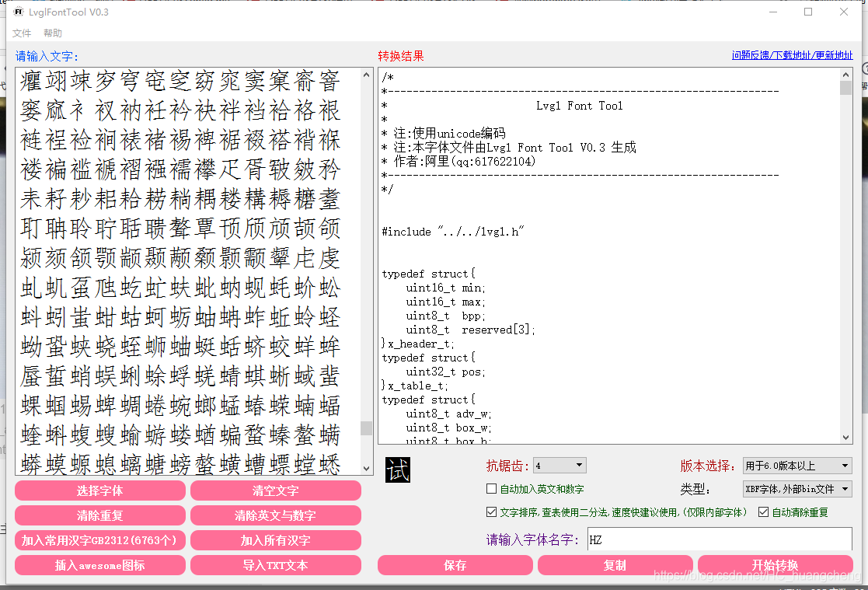Click '}x_header_t;' line in result
Image resolution: width=868 pixels, height=590 pixels.
pos(418,344)
